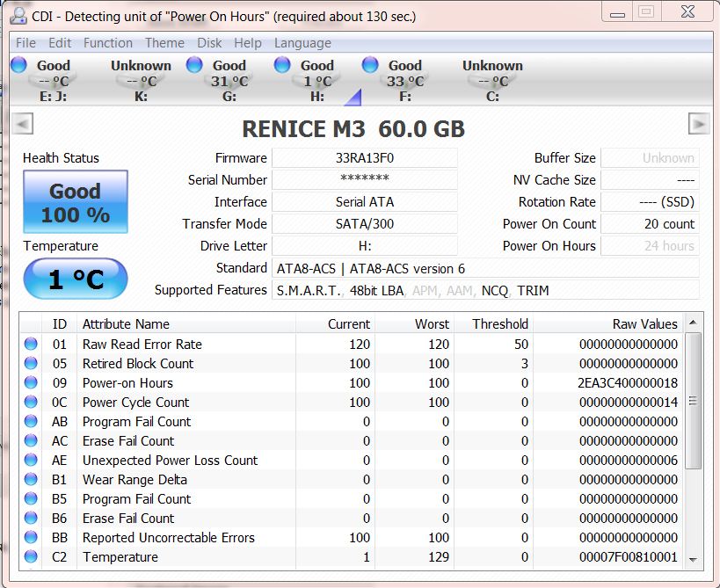Select the H: disk status orb
Screen dimensions: 720x588
click(x=282, y=65)
